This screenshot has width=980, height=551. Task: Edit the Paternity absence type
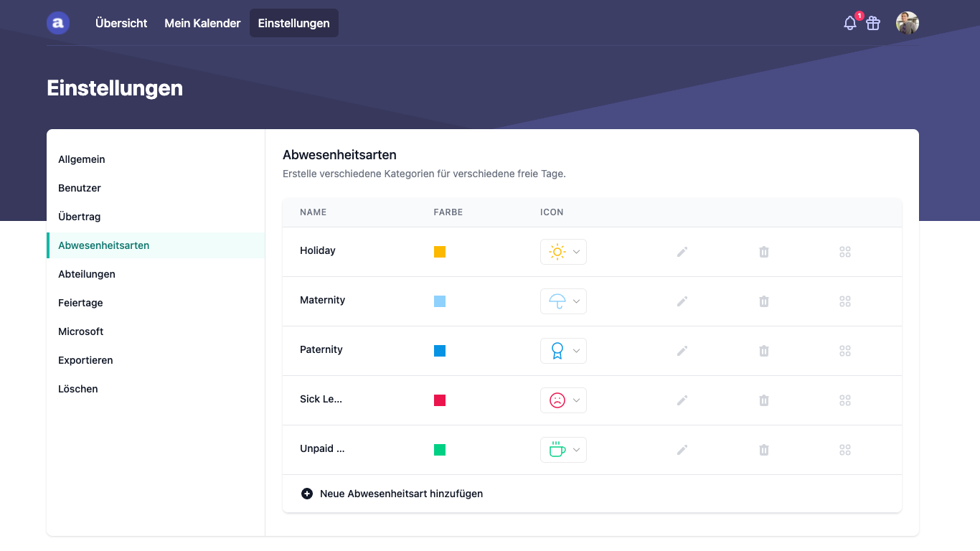click(x=682, y=351)
